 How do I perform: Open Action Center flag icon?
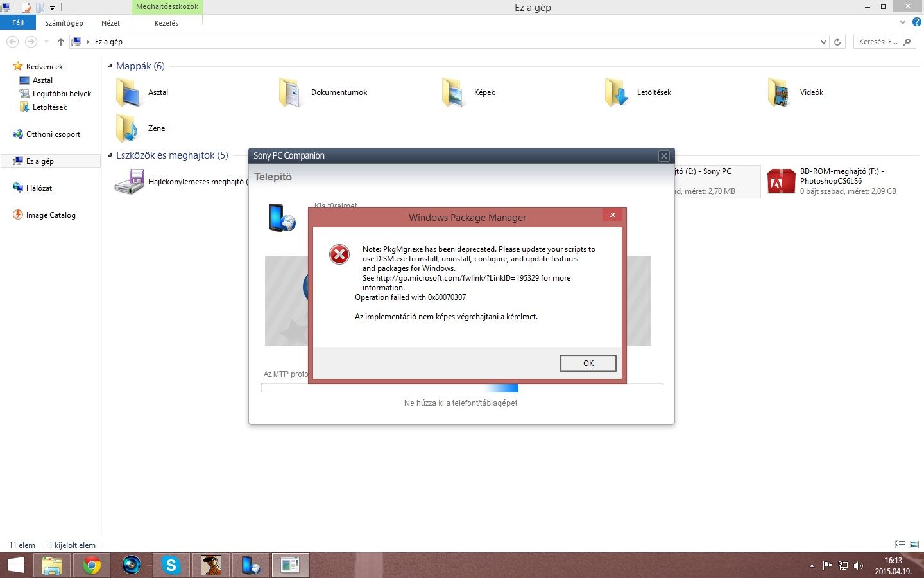pyautogui.click(x=827, y=566)
